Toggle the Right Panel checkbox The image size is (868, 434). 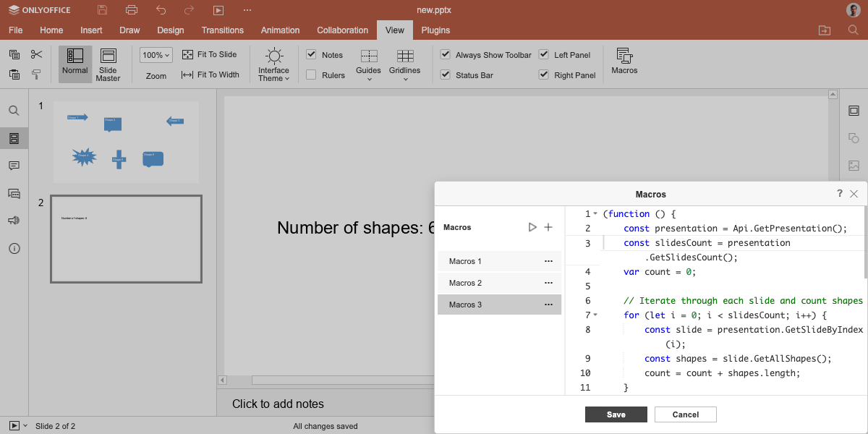[x=543, y=75]
